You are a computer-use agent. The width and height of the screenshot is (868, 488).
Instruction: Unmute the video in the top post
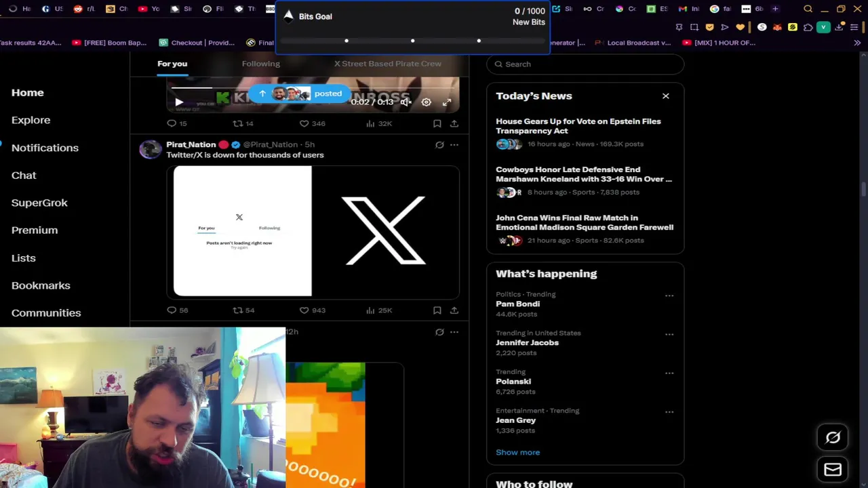pos(406,102)
